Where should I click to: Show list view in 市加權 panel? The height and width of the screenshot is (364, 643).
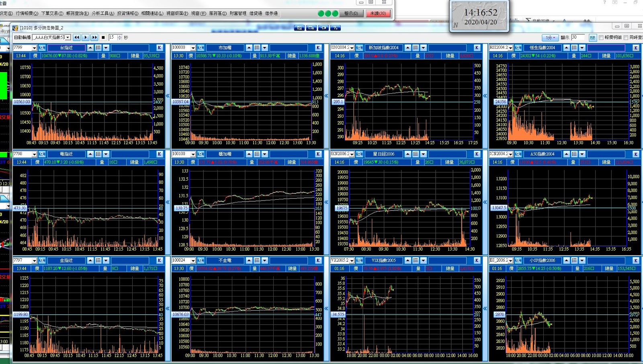257,48
